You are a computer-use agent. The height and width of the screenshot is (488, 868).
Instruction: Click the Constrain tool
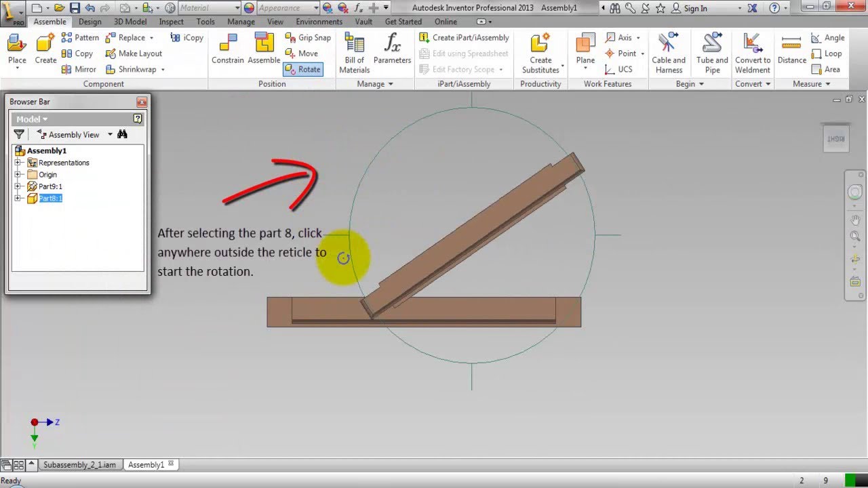click(x=227, y=52)
